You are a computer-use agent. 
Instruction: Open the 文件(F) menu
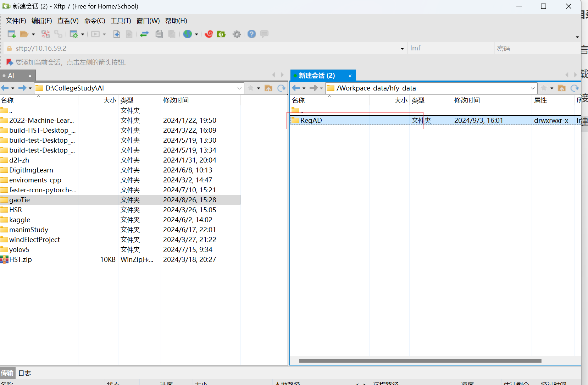tap(16, 21)
